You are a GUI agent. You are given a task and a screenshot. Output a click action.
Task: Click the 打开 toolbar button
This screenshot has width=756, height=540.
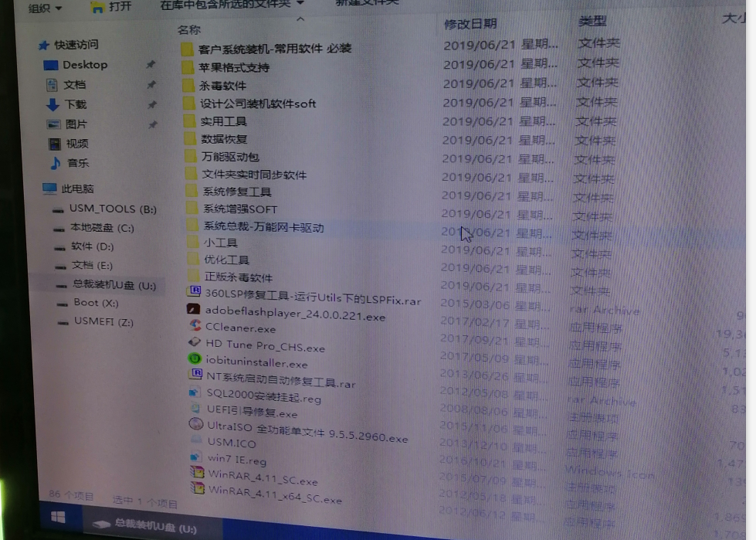point(111,6)
